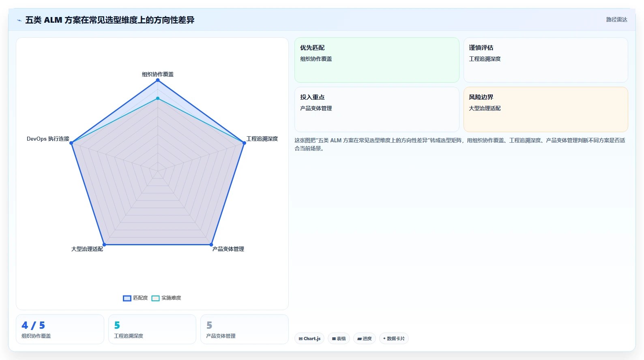This screenshot has height=360, width=644.
Task: Click the Chart.js chip
Action: [309, 339]
